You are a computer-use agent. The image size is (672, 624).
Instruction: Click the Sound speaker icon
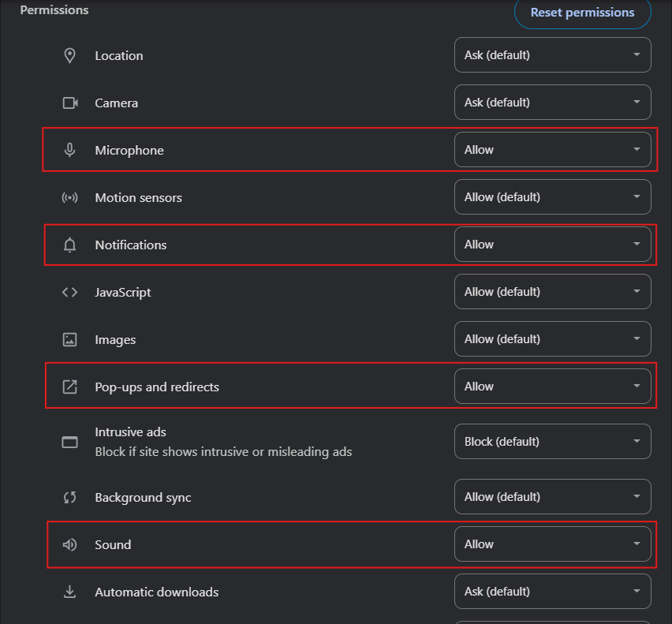[69, 544]
